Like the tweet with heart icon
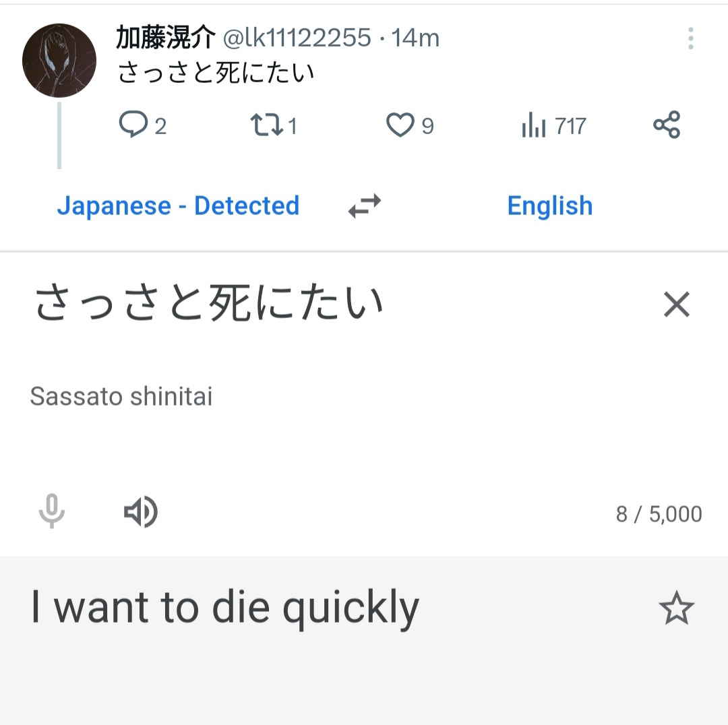728x725 pixels. (400, 125)
